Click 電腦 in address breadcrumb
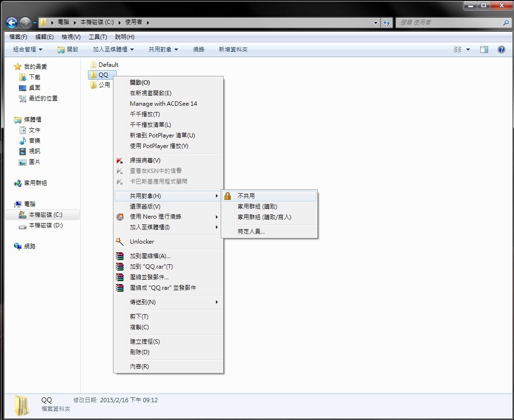 63,22
